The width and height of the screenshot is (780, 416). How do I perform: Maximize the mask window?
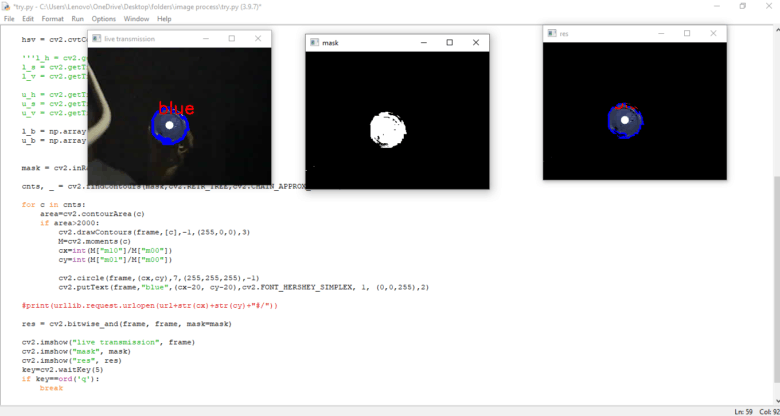[450, 43]
